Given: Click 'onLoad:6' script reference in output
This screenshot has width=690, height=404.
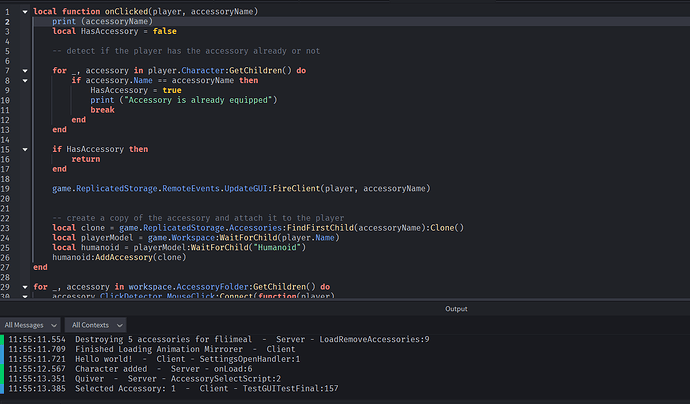Looking at the screenshot, I should tap(233, 369).
